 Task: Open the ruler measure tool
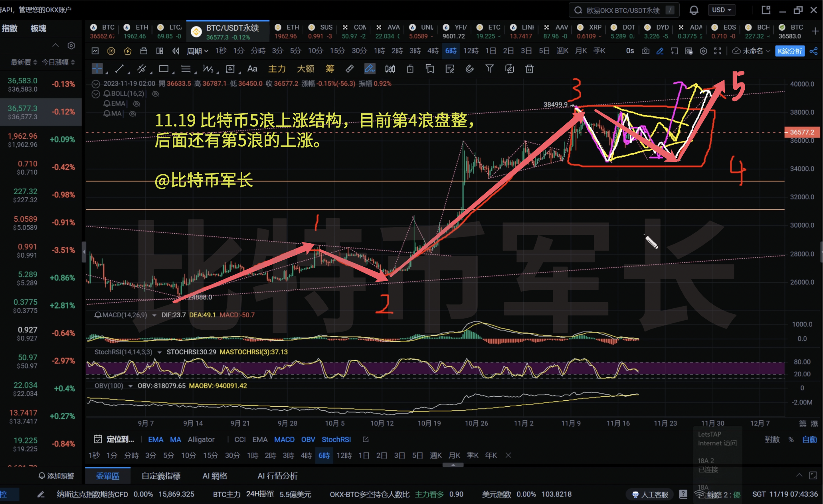tap(350, 69)
